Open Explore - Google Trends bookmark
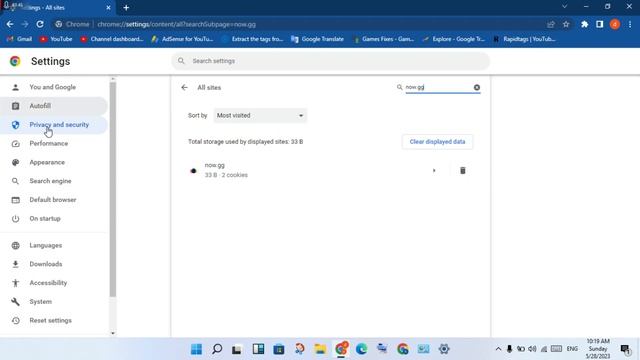The image size is (640, 360). click(x=453, y=39)
